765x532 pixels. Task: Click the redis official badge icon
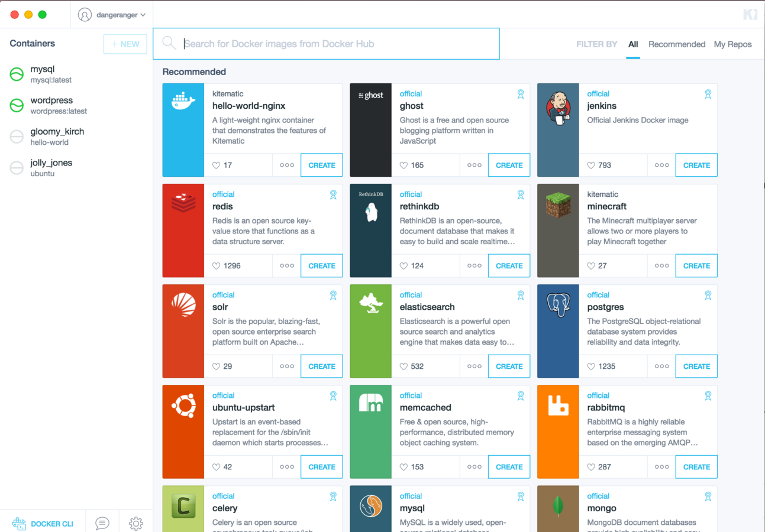click(333, 194)
